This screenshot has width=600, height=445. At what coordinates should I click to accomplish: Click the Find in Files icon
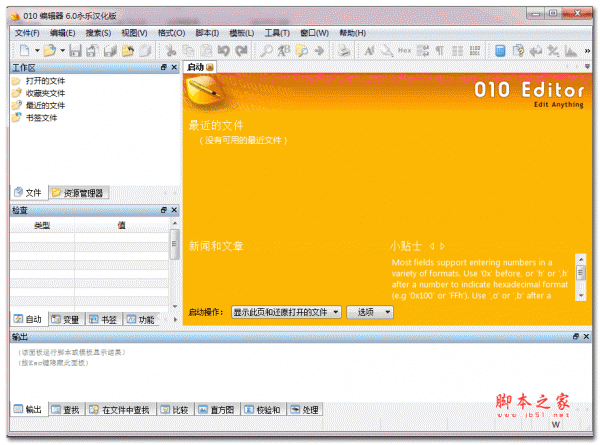click(302, 51)
